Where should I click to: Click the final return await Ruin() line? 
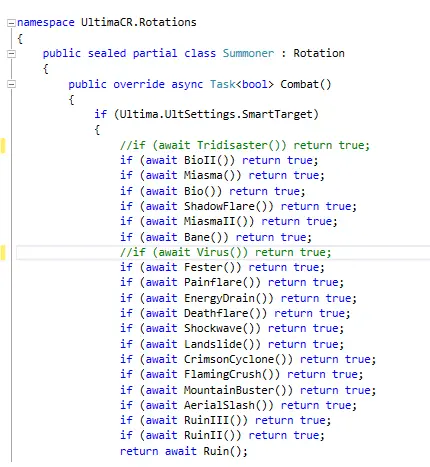[184, 451]
